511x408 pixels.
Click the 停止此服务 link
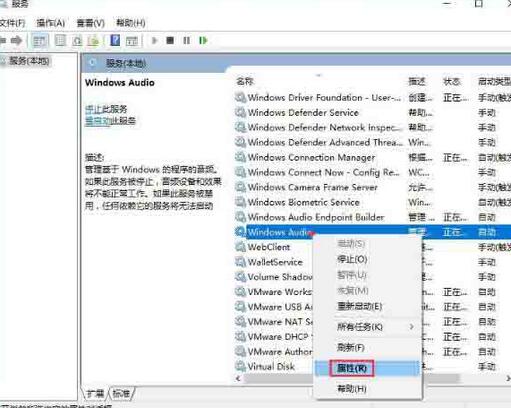106,109
